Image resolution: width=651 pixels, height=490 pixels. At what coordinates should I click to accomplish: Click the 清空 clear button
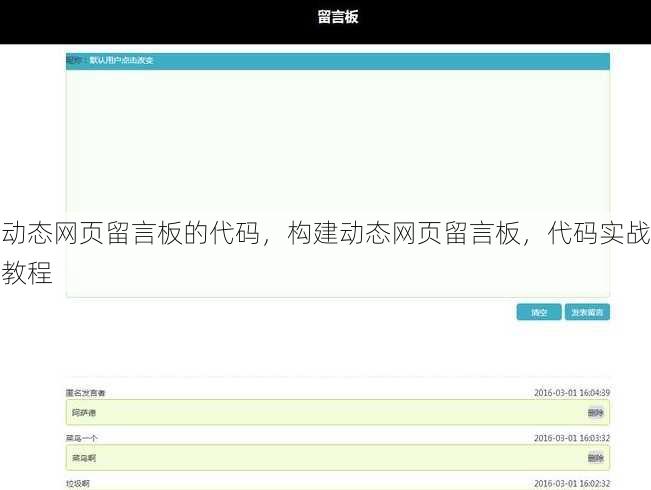539,312
